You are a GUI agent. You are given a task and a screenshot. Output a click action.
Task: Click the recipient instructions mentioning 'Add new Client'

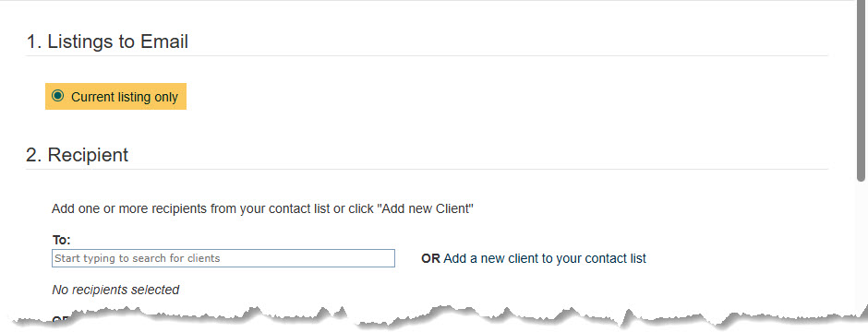[x=262, y=208]
